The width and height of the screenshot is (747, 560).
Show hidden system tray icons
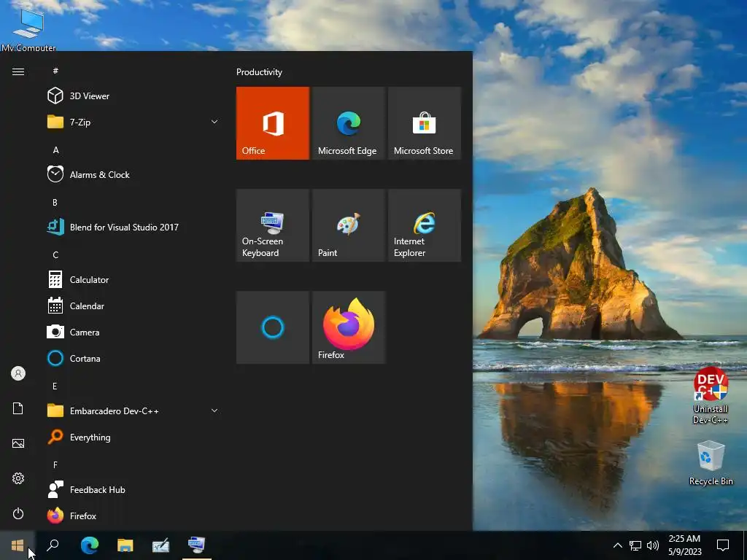coord(617,545)
